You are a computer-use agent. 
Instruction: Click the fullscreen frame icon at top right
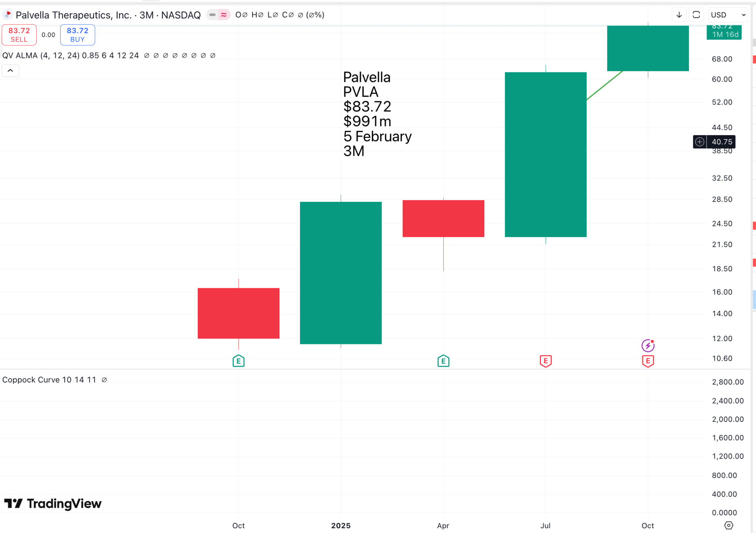pyautogui.click(x=696, y=15)
